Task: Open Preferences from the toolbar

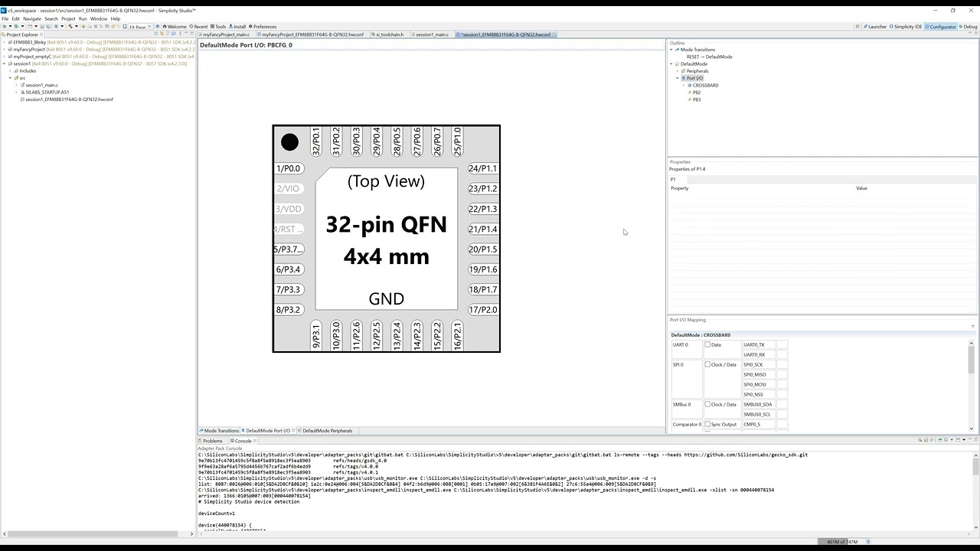Action: (x=262, y=26)
